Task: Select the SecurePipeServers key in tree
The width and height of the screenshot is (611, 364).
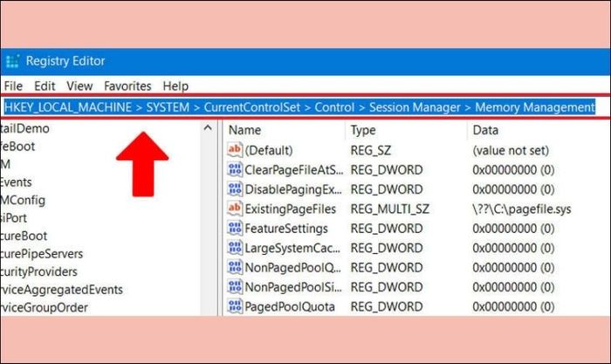Action: [41, 254]
